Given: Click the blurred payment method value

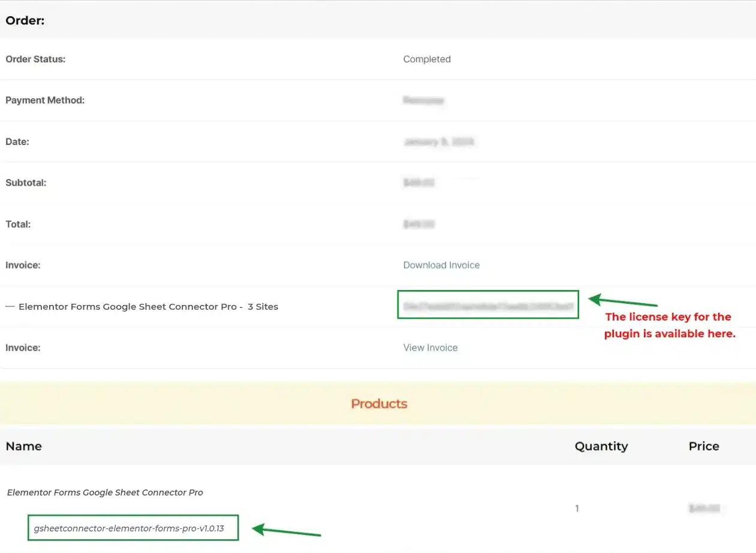Looking at the screenshot, I should (423, 101).
